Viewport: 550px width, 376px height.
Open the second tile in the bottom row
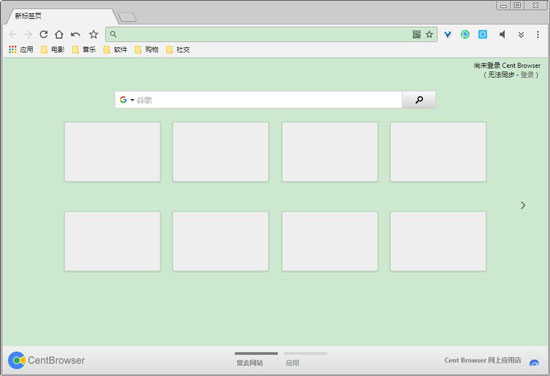click(221, 241)
